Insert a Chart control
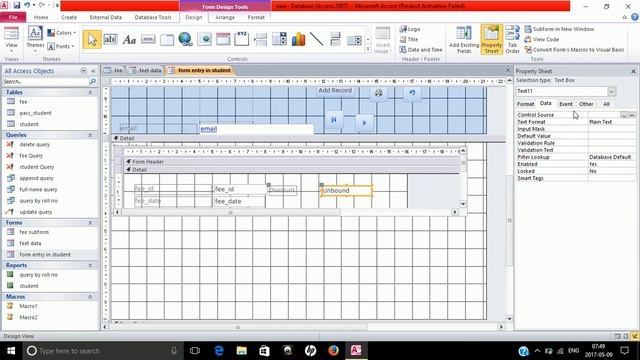This screenshot has width=640, height=360. point(298,39)
